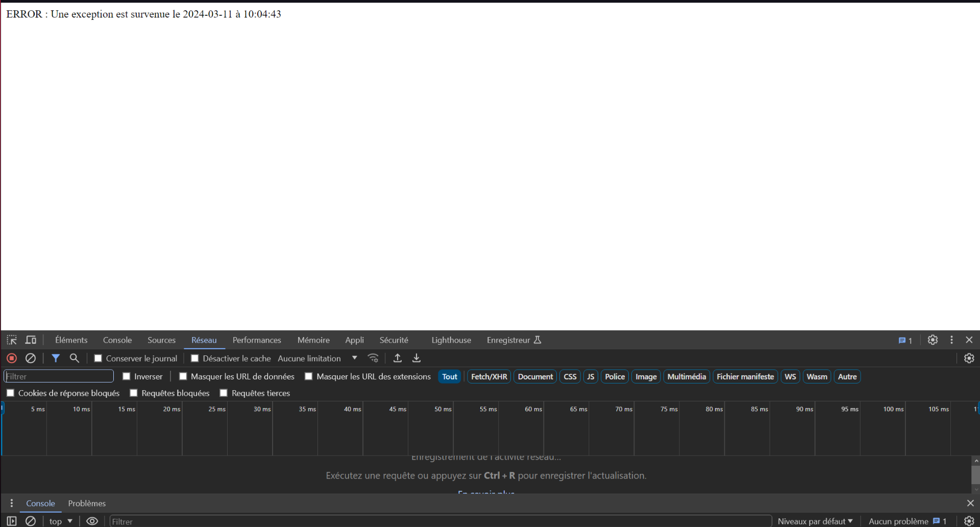Stop network recording with red record button
The image size is (980, 527).
pyautogui.click(x=12, y=358)
